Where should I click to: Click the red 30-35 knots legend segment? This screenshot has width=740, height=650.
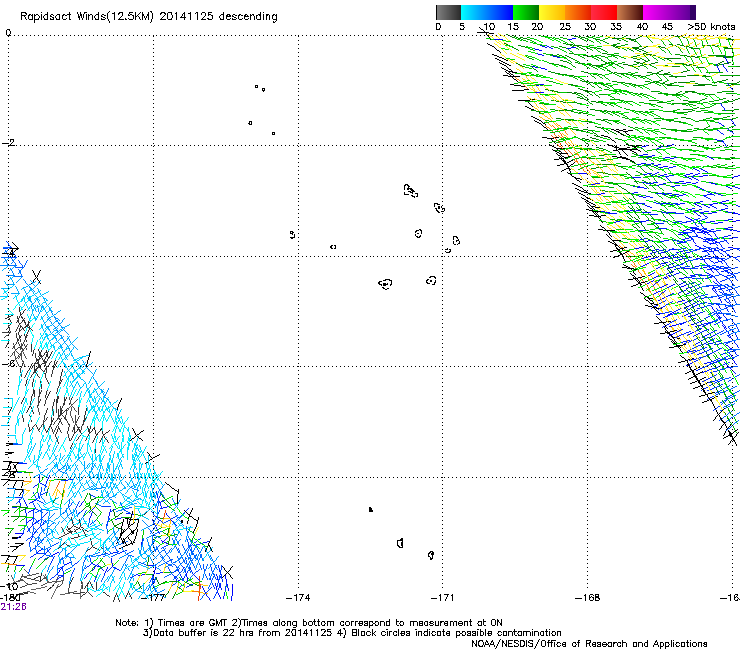point(604,12)
